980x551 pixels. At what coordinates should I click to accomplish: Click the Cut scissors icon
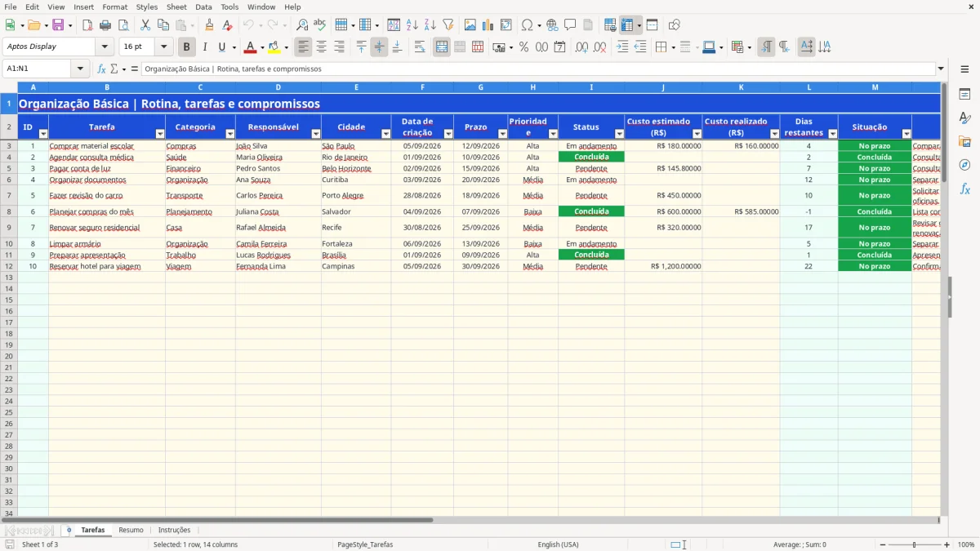pyautogui.click(x=145, y=25)
